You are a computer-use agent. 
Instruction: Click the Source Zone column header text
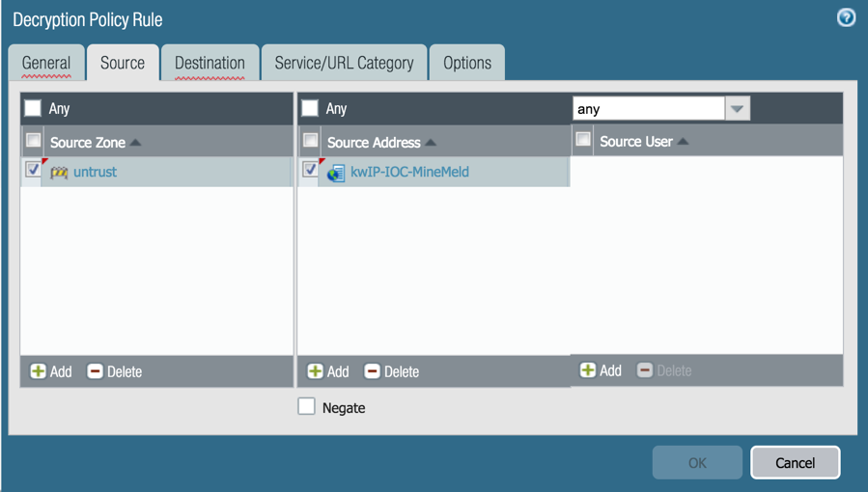click(x=88, y=143)
